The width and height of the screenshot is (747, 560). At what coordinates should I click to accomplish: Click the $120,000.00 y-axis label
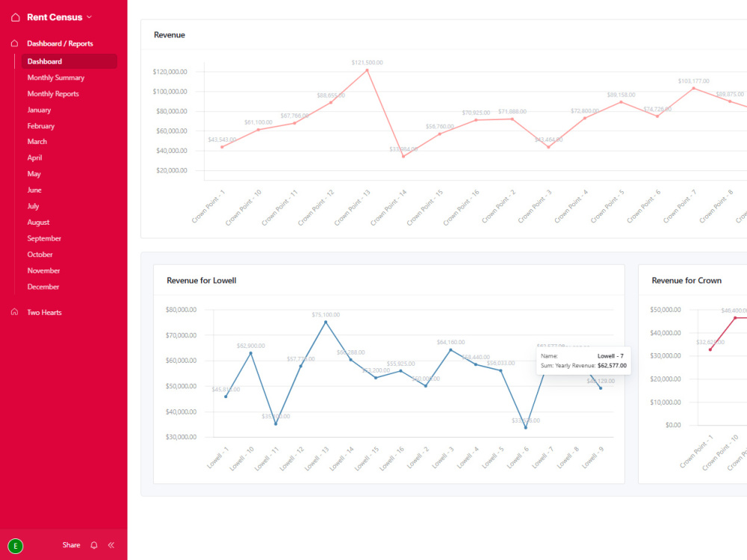pos(170,72)
